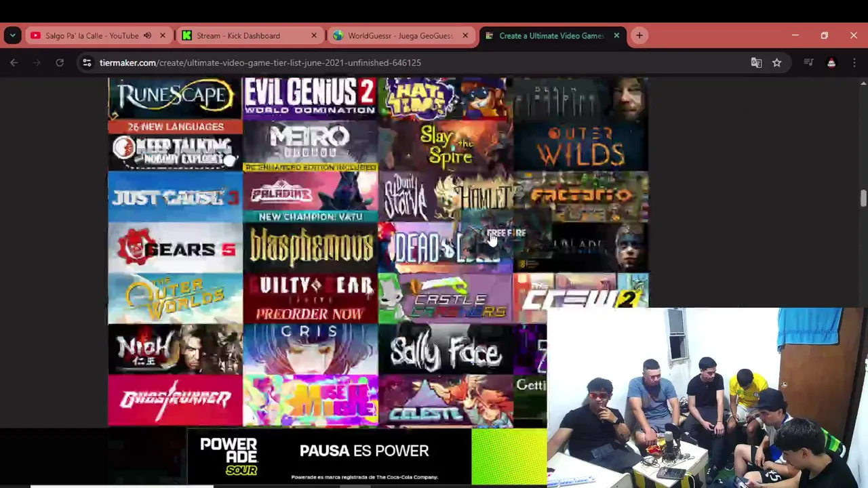Select the Evil Genius 2 image
Viewport: 868px width, 488px height.
[x=310, y=99]
